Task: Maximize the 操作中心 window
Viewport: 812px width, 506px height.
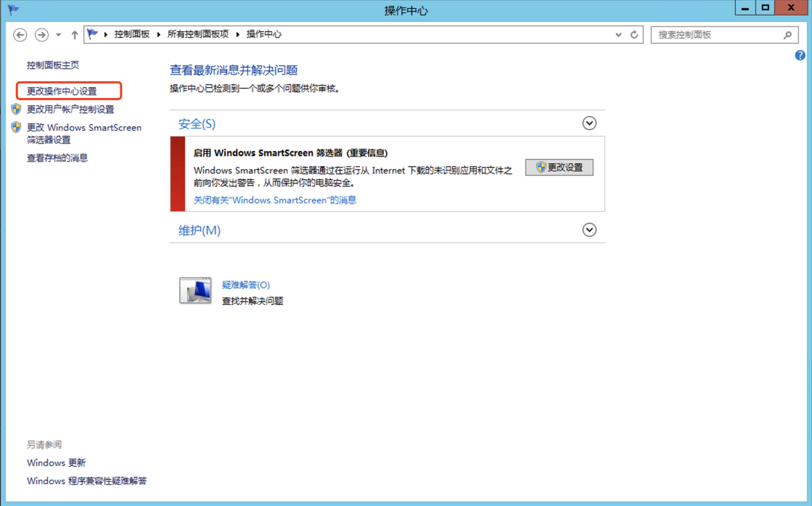Action: coord(765,8)
